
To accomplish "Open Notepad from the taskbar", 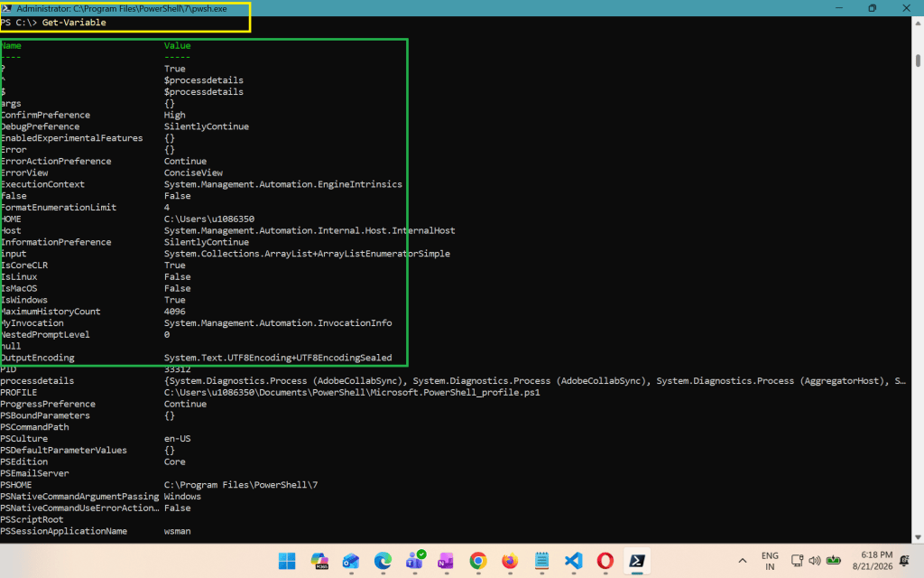I will coord(541,561).
